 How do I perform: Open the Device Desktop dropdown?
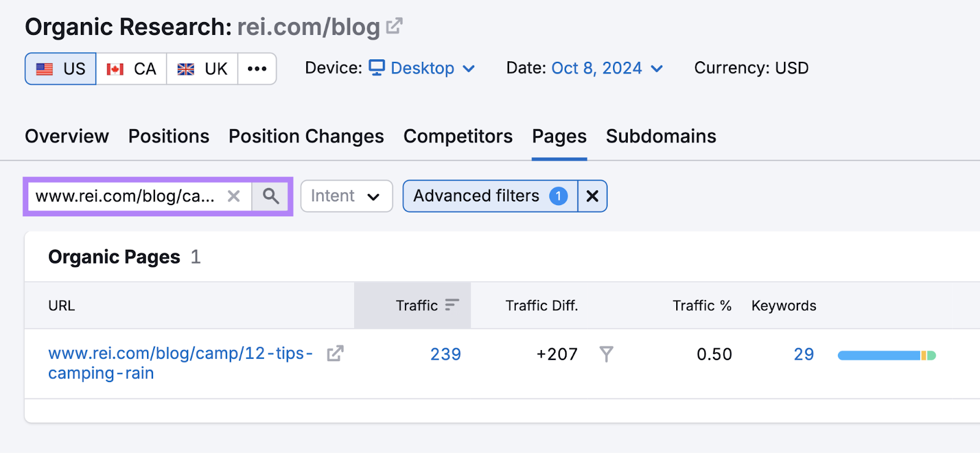point(422,68)
